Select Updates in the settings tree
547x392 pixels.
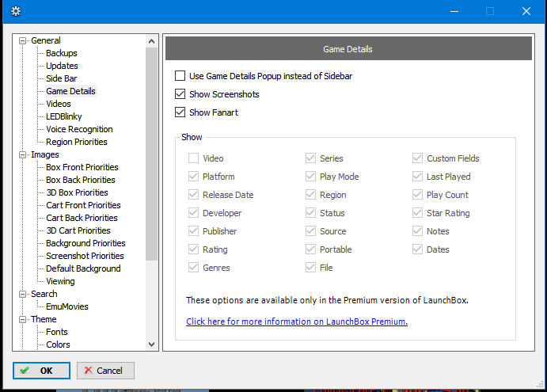tap(62, 66)
